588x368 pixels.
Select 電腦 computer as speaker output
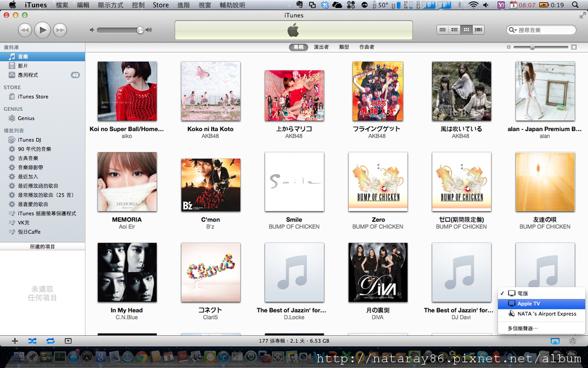(x=541, y=293)
